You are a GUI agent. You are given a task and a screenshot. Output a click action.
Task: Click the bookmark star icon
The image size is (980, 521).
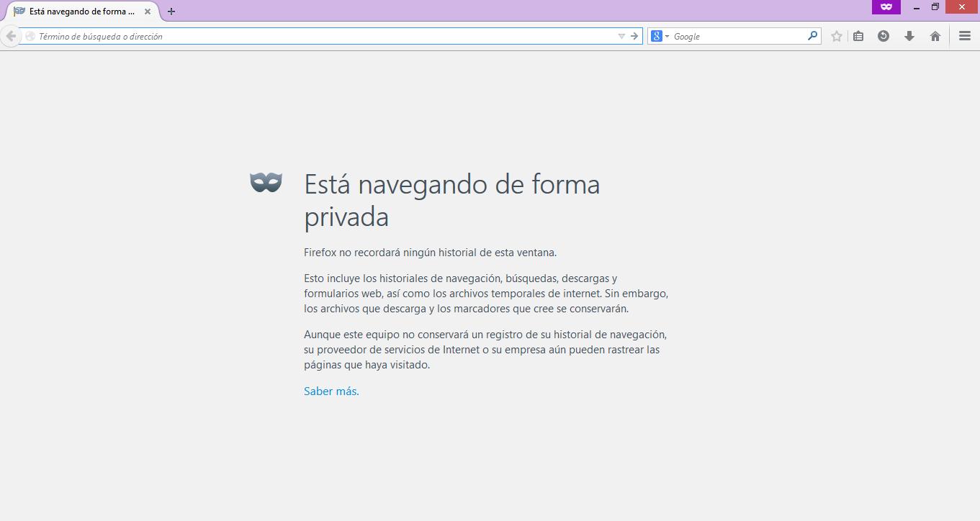(836, 36)
